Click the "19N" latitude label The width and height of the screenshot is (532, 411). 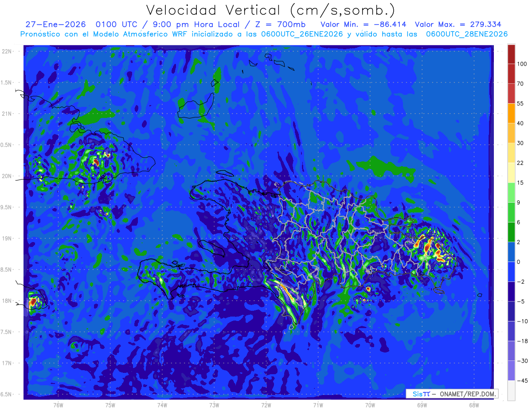7,239
